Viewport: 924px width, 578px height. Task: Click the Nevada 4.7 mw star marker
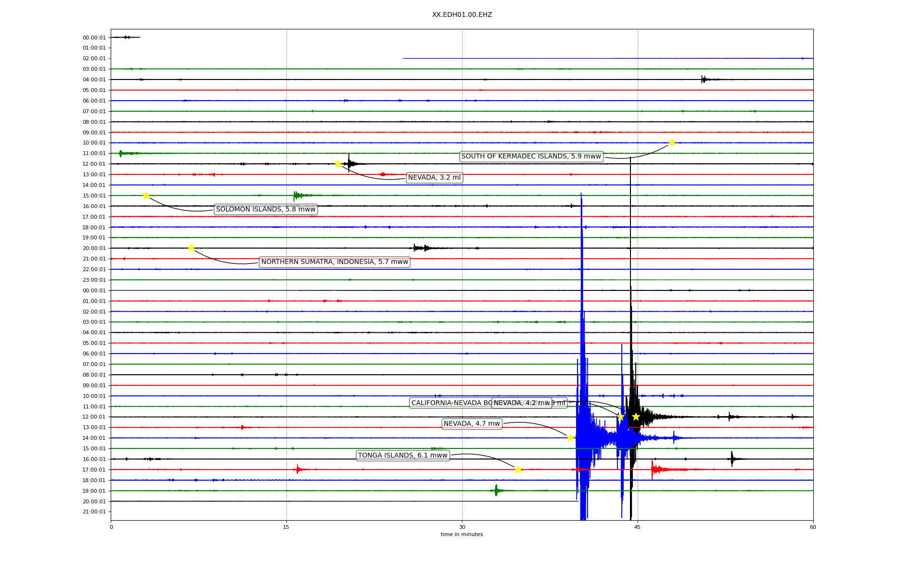[570, 438]
